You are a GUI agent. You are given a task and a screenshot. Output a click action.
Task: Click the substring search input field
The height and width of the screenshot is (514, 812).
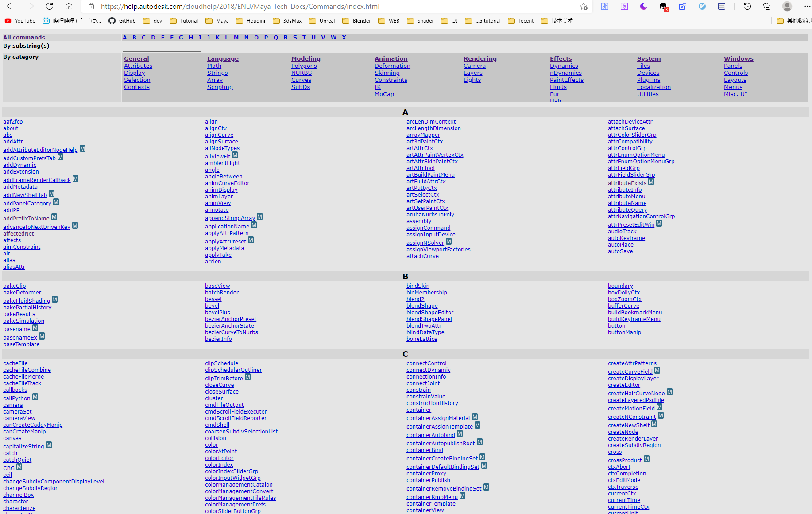pos(162,47)
